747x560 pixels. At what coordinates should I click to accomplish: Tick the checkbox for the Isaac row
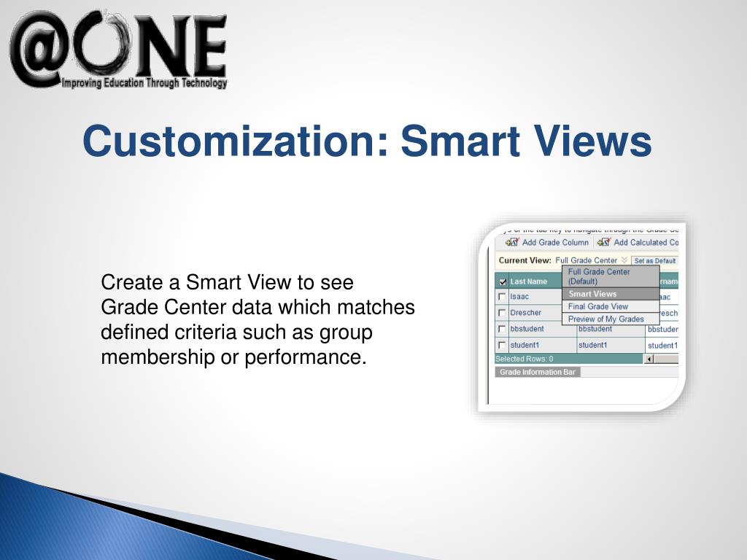pos(502,297)
